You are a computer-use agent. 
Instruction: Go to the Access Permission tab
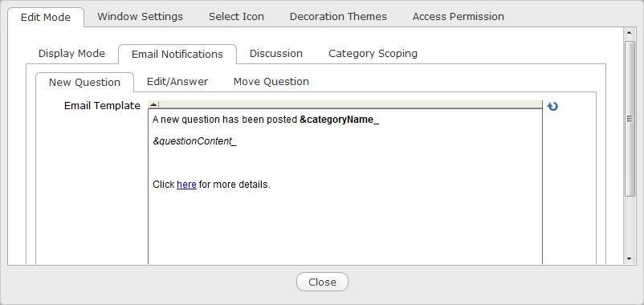tap(459, 17)
